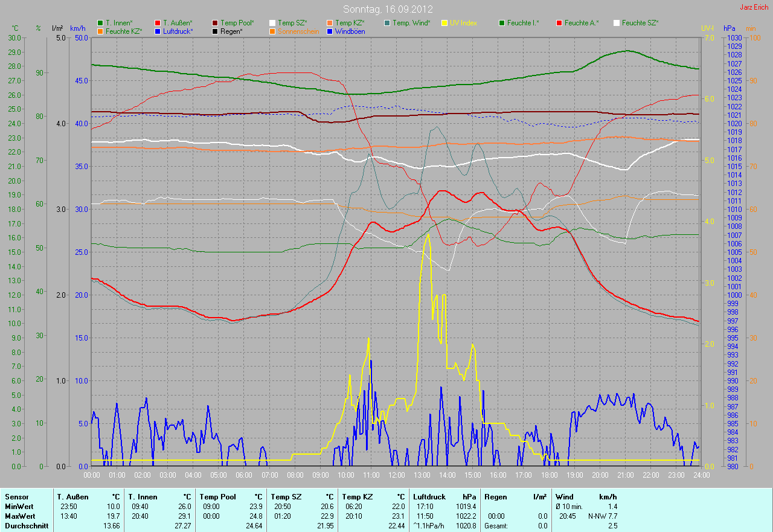Select the 'Regen*' legend label
773x532 pixels.
pyautogui.click(x=232, y=31)
